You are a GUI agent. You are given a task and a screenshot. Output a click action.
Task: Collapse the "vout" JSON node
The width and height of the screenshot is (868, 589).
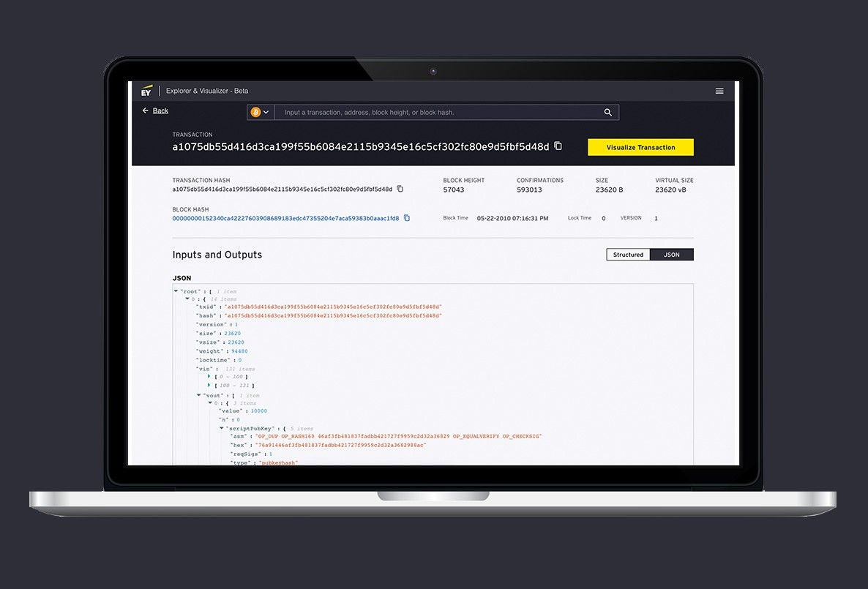[x=198, y=395]
